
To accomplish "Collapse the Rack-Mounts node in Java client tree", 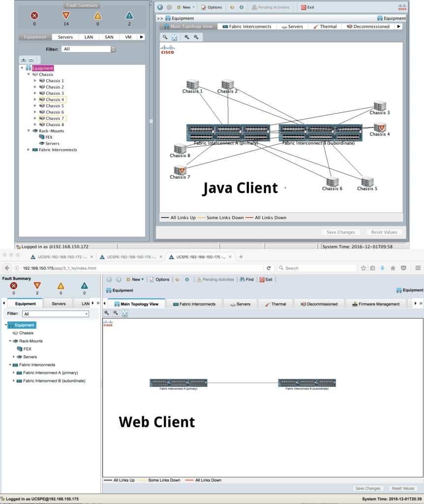I will click(x=29, y=131).
